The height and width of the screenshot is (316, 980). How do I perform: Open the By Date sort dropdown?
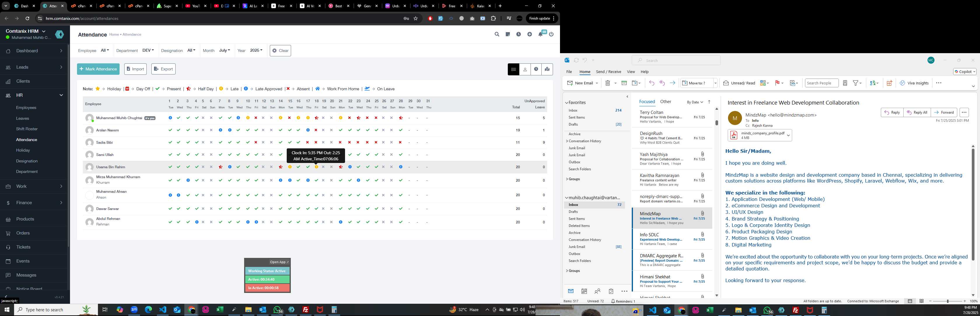695,102
